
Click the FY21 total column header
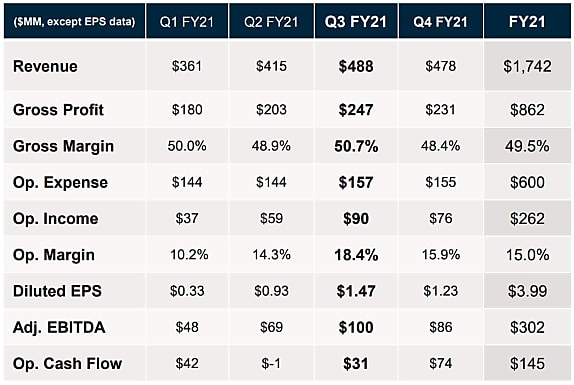click(527, 22)
